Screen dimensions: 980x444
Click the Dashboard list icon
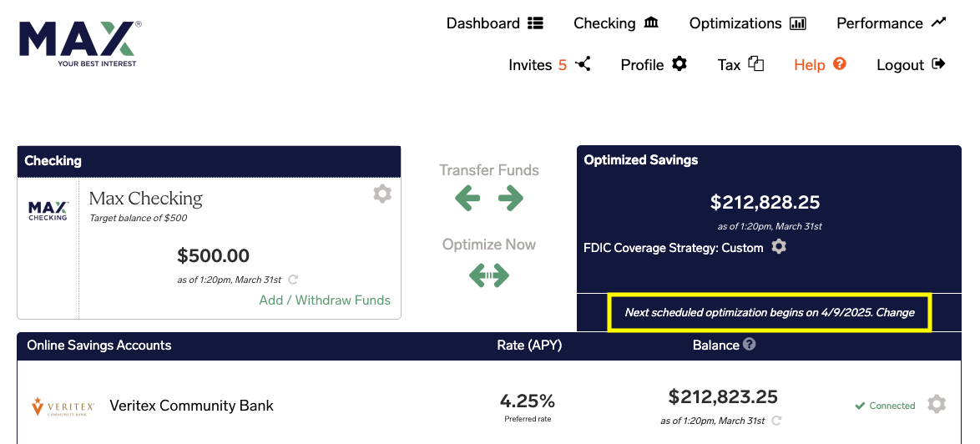pyautogui.click(x=535, y=23)
